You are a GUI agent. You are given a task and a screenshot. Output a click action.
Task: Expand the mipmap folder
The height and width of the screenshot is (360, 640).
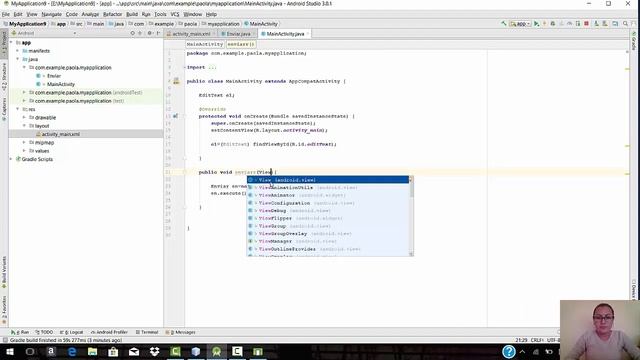pyautogui.click(x=24, y=142)
